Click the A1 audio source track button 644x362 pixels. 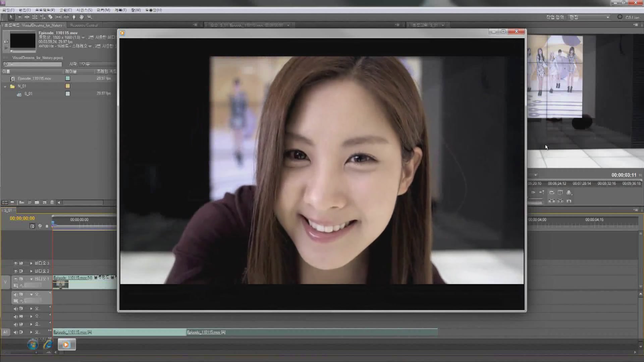click(5, 332)
